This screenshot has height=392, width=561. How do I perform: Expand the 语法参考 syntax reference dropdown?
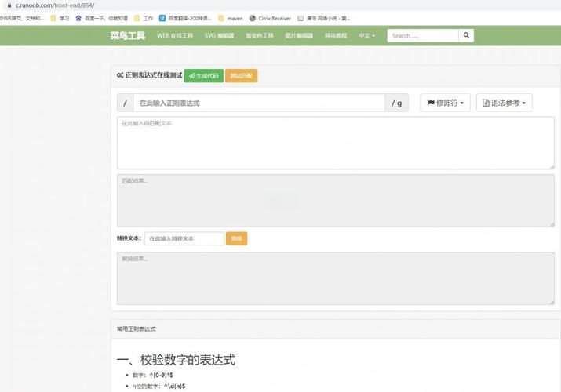pyautogui.click(x=504, y=103)
